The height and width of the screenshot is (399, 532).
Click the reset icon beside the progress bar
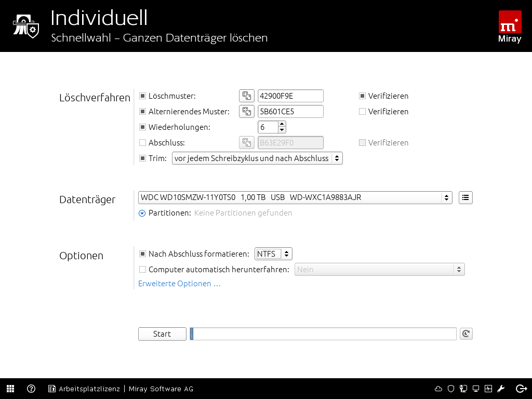(466, 334)
